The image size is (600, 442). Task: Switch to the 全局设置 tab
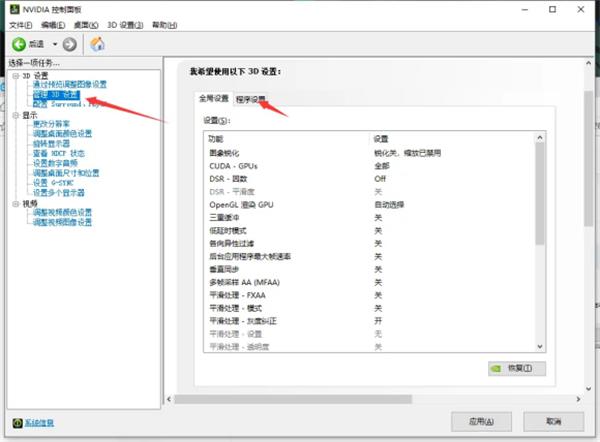[214, 99]
